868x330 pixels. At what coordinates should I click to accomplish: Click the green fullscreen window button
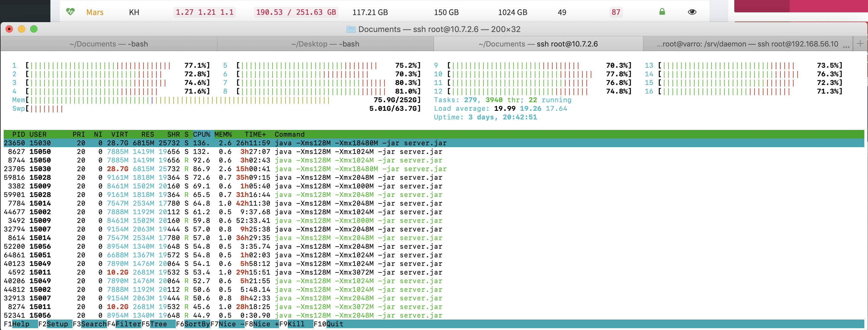(x=34, y=29)
